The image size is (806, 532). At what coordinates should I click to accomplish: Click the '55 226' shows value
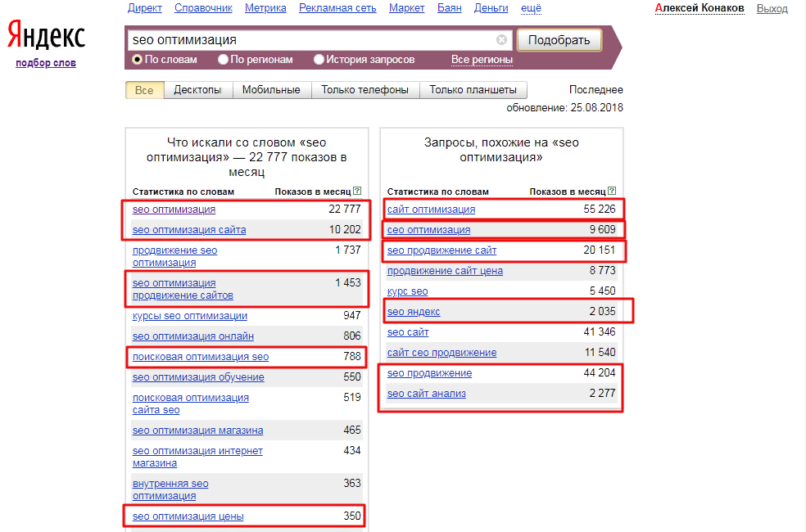coord(600,209)
